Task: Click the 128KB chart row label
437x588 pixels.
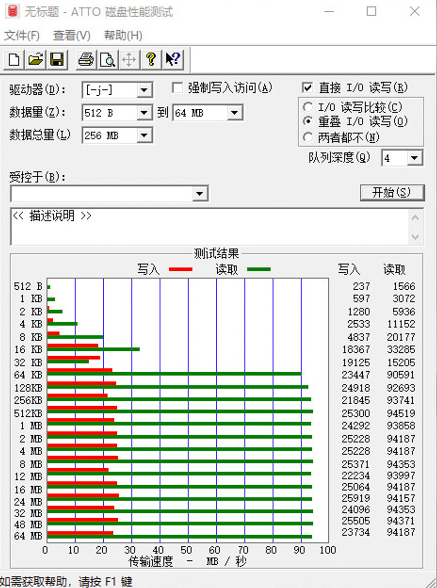Action: click(x=28, y=387)
